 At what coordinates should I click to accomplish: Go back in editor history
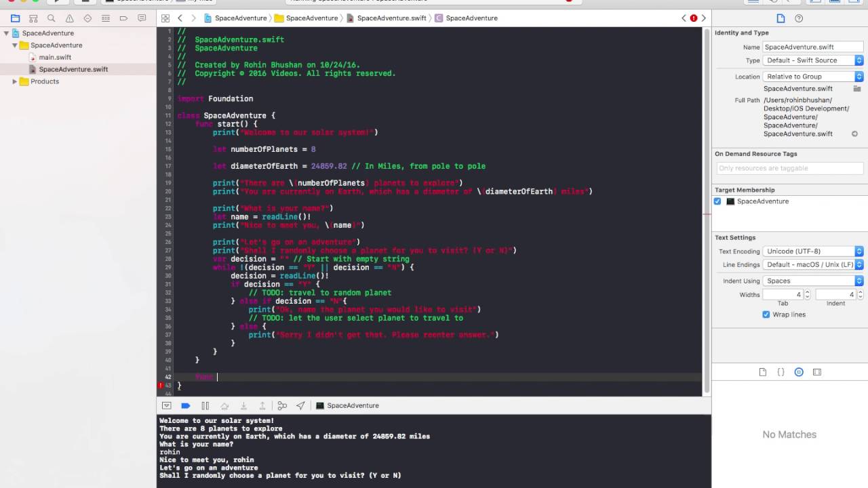click(x=180, y=18)
